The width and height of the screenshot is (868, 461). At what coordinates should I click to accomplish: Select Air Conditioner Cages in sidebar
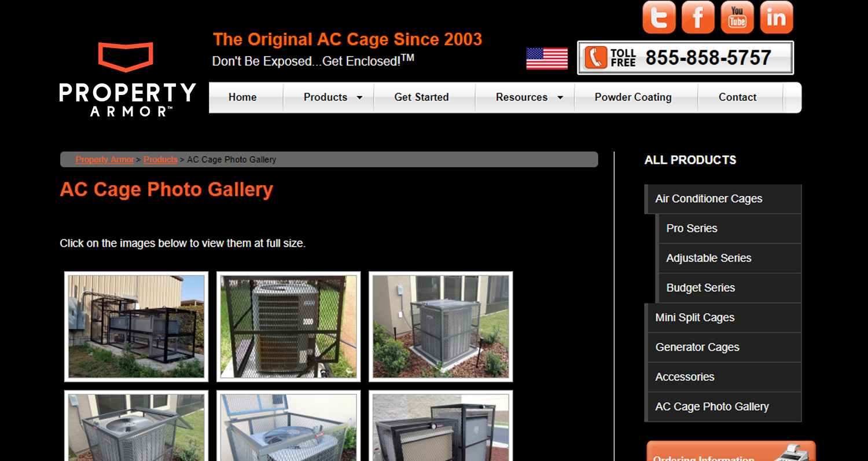click(x=723, y=199)
